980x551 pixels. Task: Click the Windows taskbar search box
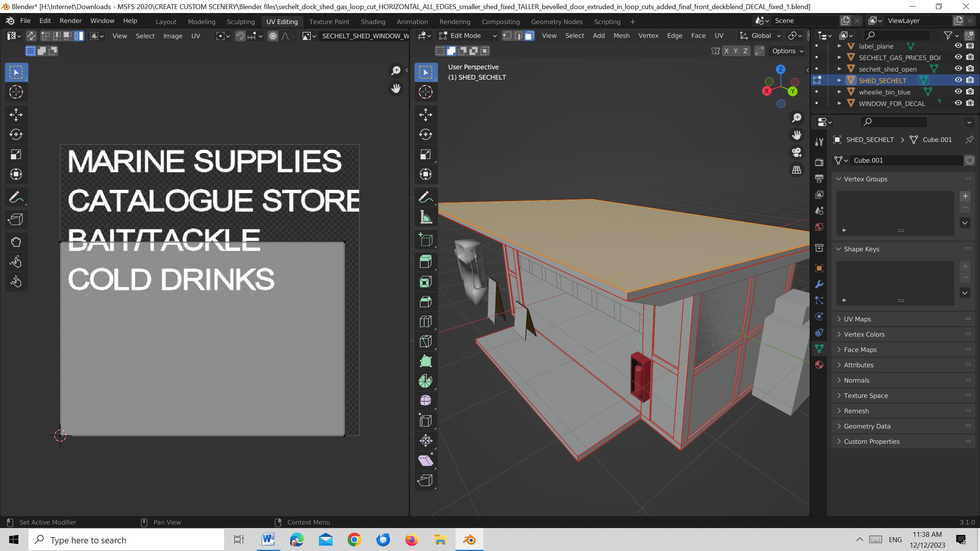coord(126,540)
